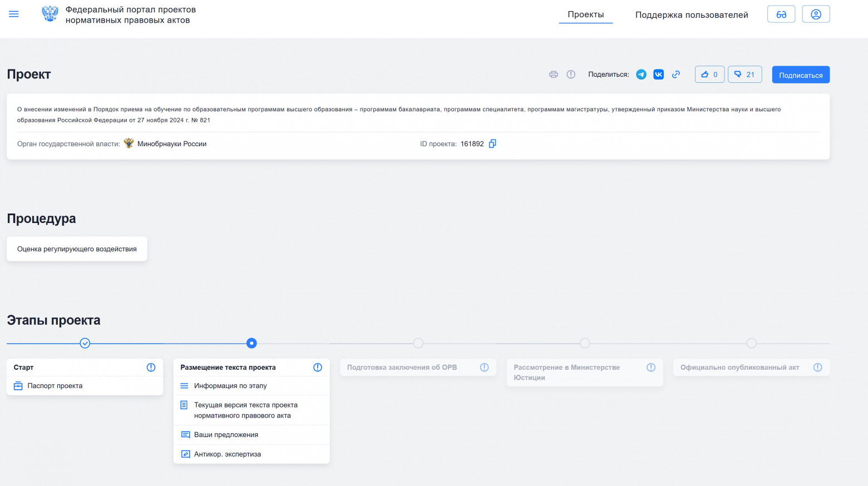Open the hamburger navigation menu
Image resolution: width=868 pixels, height=486 pixels.
(14, 14)
